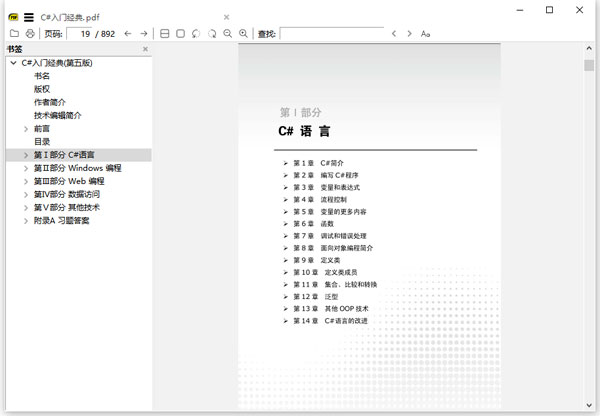Click the open file folder icon

(x=14, y=34)
